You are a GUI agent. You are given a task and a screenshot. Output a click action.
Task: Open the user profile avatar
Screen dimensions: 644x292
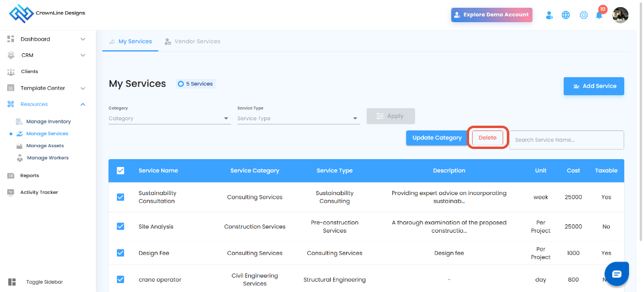[x=620, y=15]
